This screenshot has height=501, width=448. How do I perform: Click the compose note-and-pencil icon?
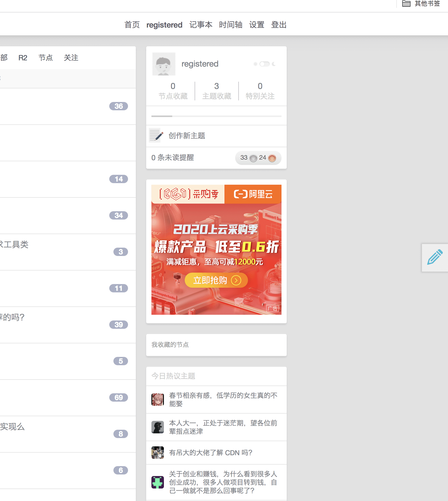click(156, 136)
